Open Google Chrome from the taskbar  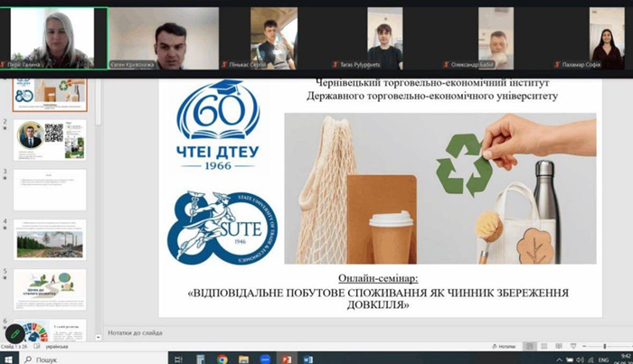click(222, 359)
